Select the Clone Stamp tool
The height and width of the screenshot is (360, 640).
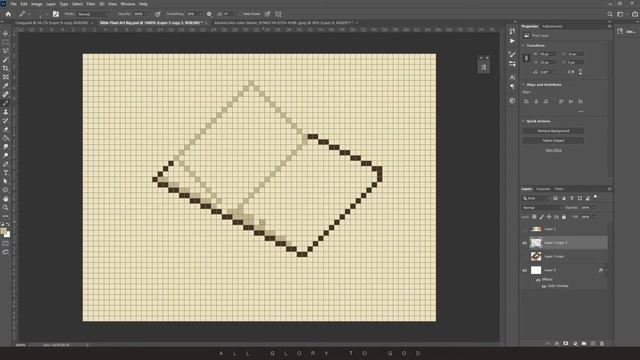click(x=6, y=112)
